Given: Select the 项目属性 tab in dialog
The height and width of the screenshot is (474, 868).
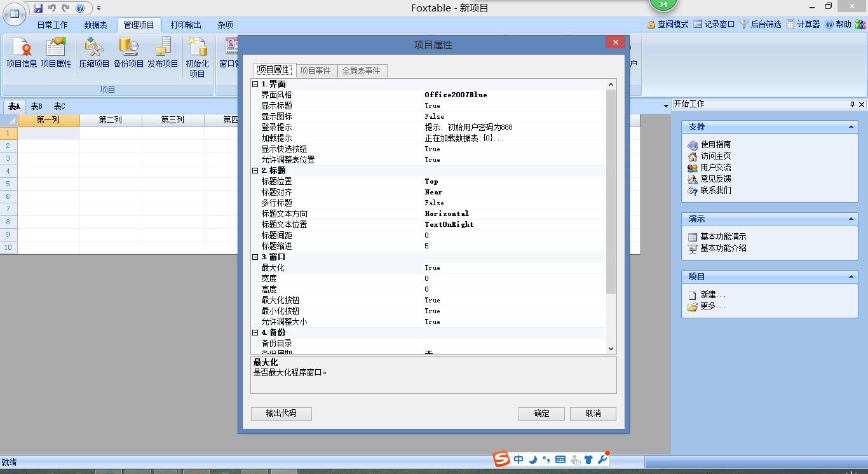Looking at the screenshot, I should (273, 70).
